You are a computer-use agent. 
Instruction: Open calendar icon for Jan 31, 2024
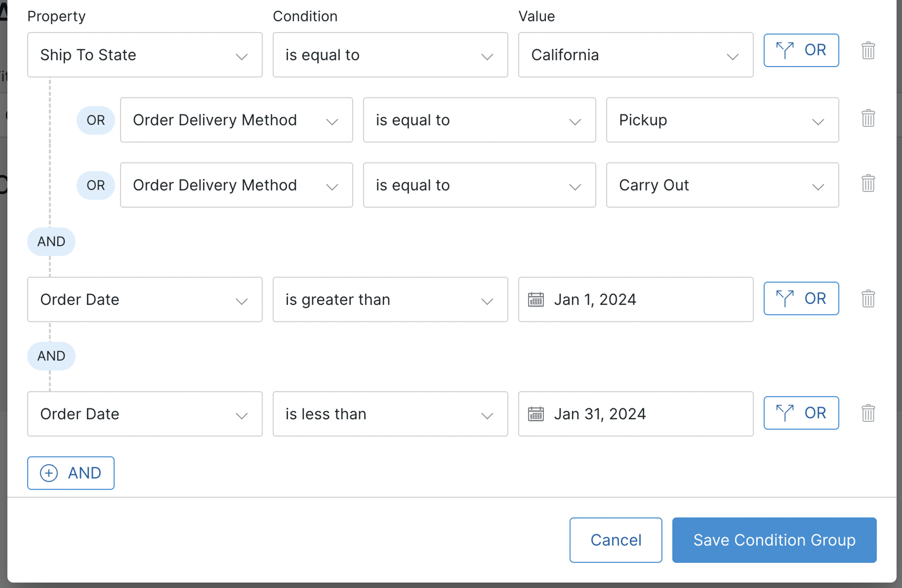pos(535,414)
